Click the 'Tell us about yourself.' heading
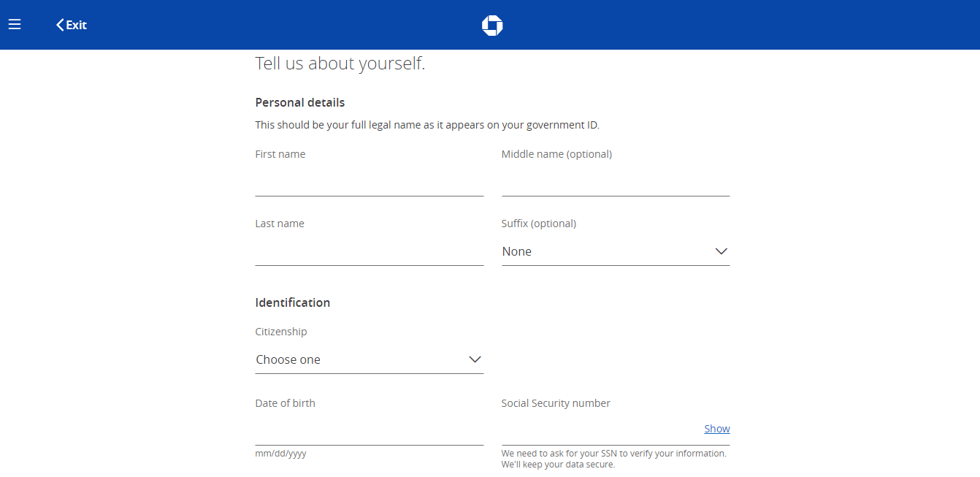Screen dimensions: 980x477 click(x=340, y=64)
